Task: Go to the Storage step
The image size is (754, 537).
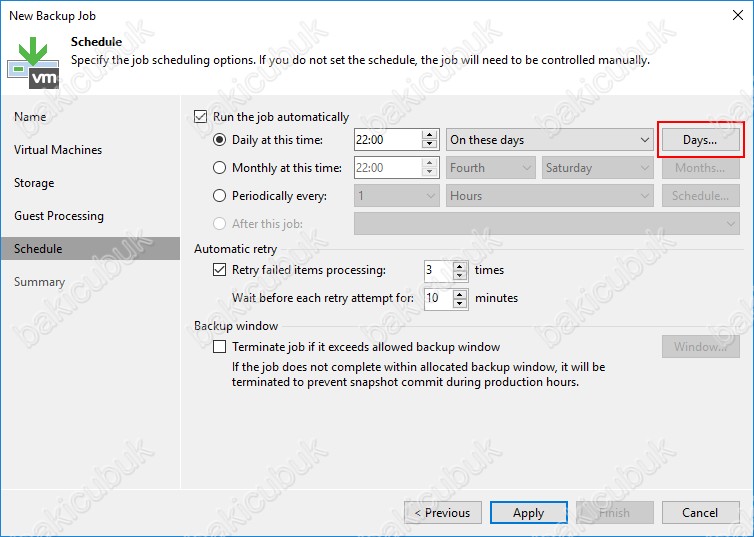Action: tap(34, 183)
